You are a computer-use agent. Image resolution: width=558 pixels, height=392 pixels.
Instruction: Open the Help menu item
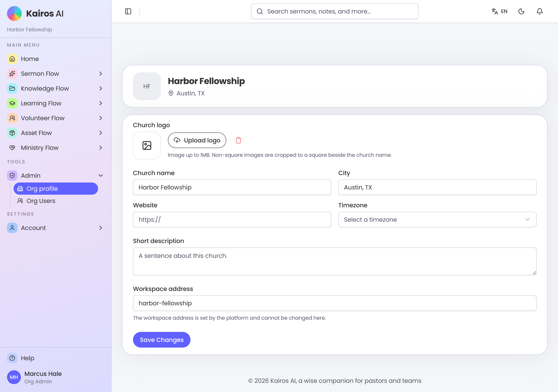[x=56, y=358]
